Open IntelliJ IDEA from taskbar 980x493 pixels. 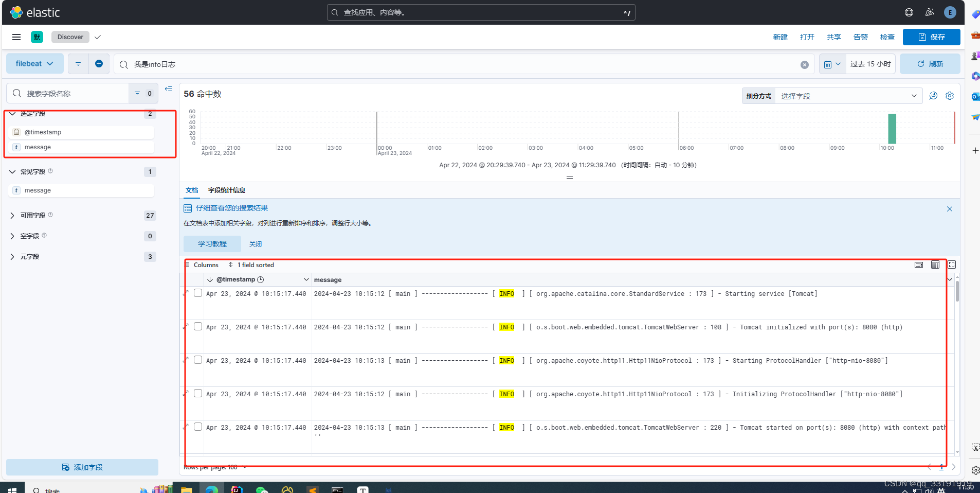[x=237, y=489]
